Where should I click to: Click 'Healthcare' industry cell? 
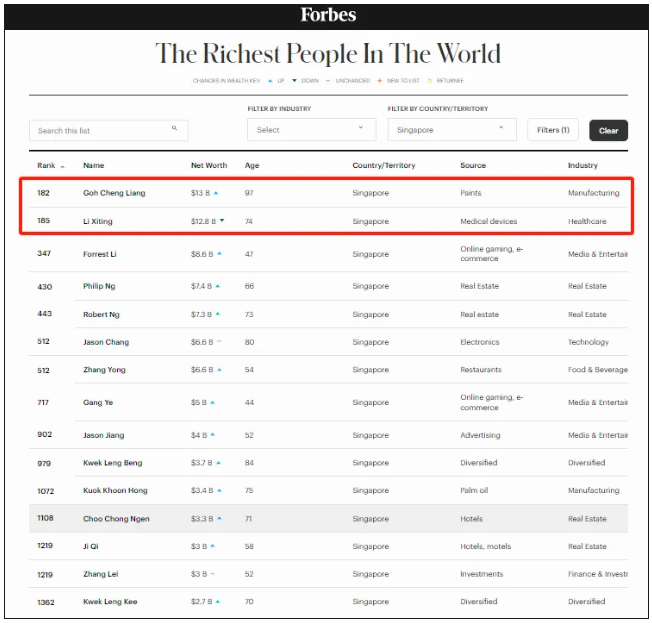pyautogui.click(x=587, y=221)
